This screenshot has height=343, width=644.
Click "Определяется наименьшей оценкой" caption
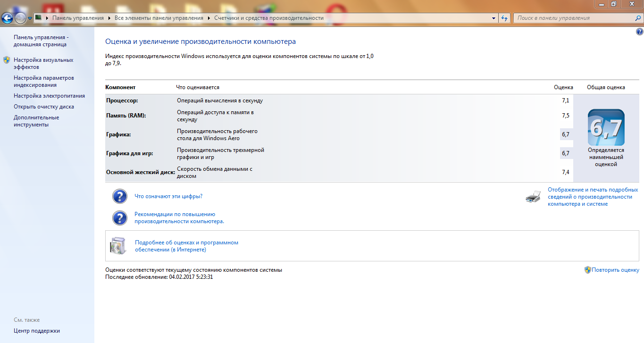click(x=606, y=157)
